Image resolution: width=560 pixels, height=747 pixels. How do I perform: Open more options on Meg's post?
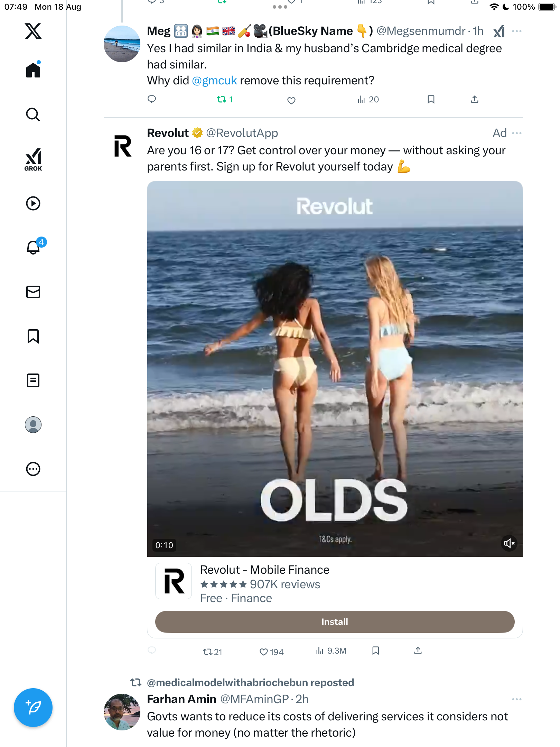(x=517, y=31)
